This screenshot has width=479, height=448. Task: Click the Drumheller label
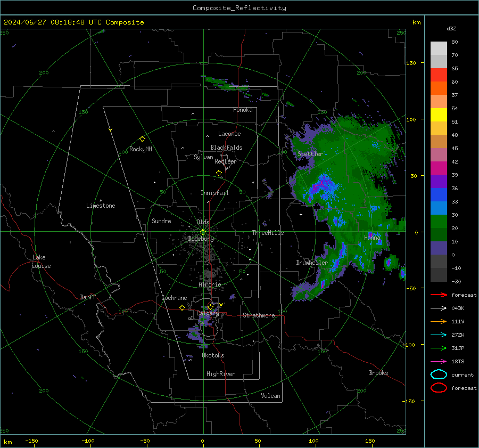[x=312, y=263]
